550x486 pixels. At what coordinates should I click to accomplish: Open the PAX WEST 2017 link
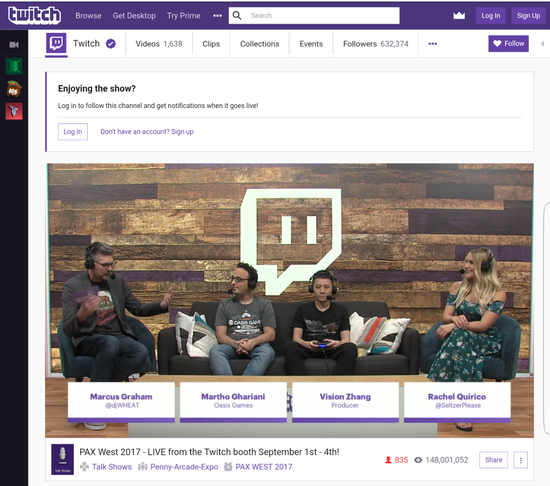[264, 467]
